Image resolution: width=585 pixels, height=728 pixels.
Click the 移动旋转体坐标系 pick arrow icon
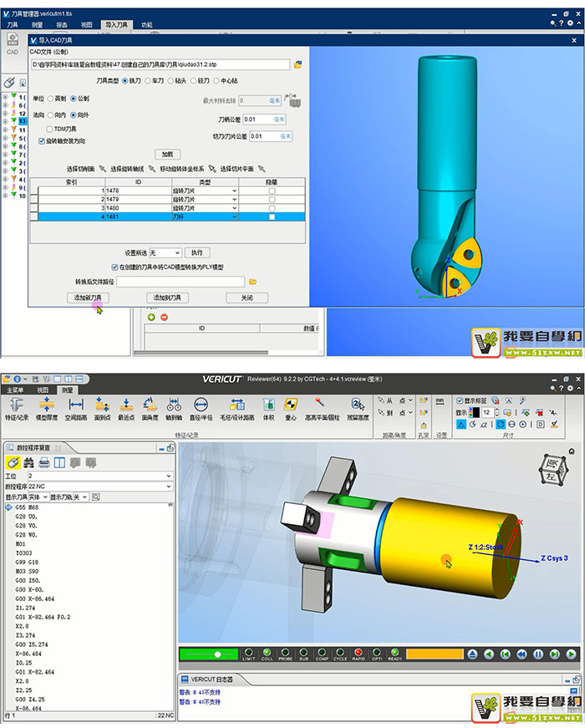[x=212, y=169]
